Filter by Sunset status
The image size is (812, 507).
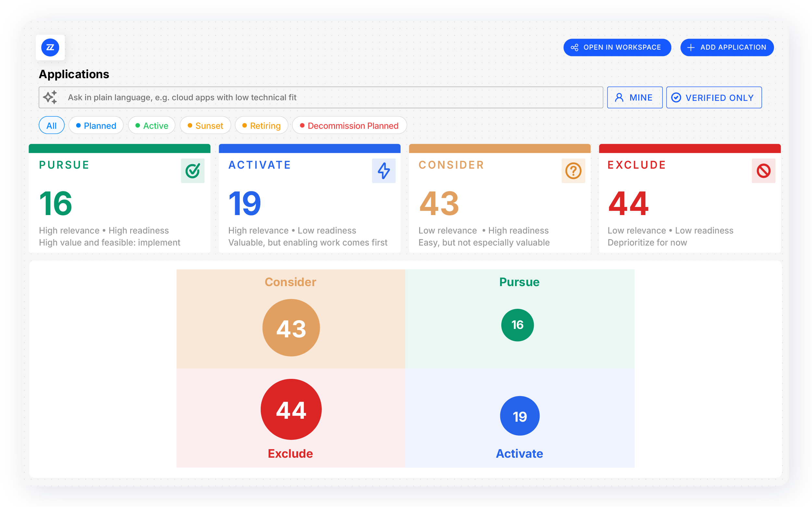point(205,126)
